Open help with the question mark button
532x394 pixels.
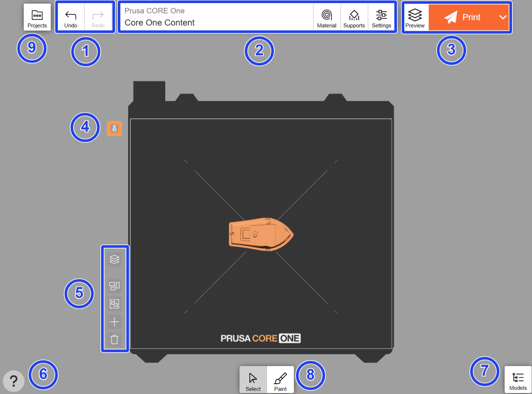coord(14,381)
